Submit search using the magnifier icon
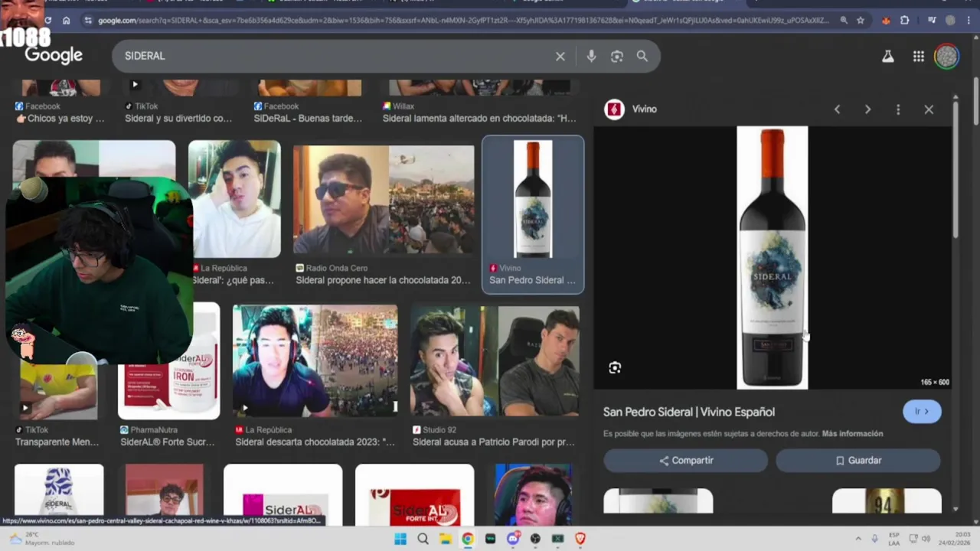Viewport: 980px width, 551px height. [x=642, y=56]
